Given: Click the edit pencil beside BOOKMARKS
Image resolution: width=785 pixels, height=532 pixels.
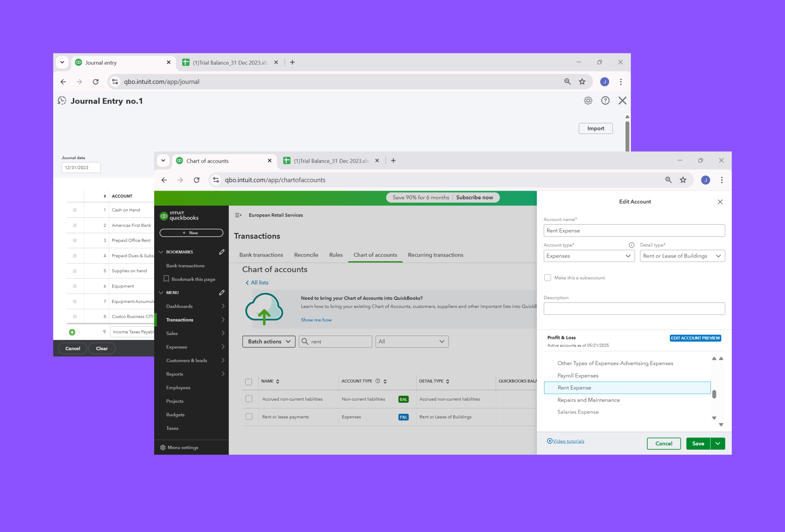Looking at the screenshot, I should pyautogui.click(x=222, y=252).
